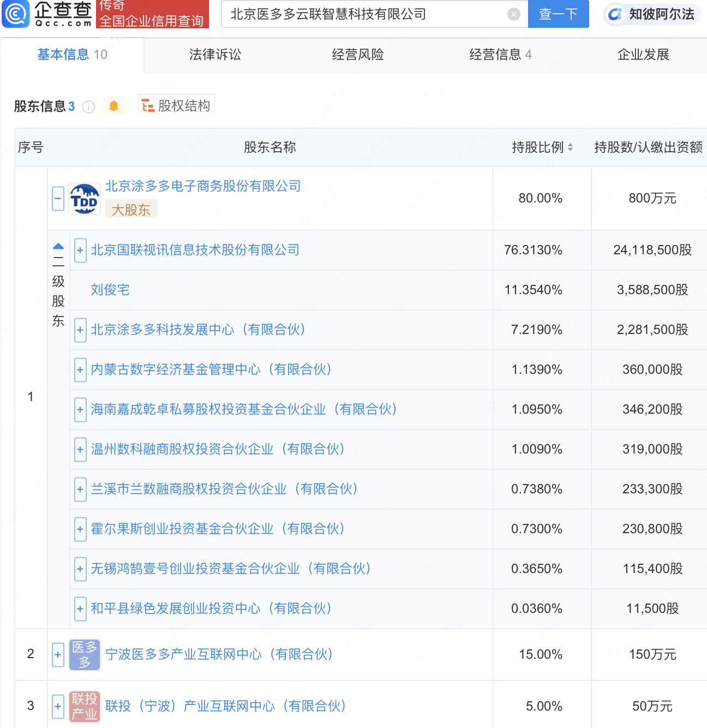Switch to 企业发展 tab
Screen dimensions: 707x728
643,55
